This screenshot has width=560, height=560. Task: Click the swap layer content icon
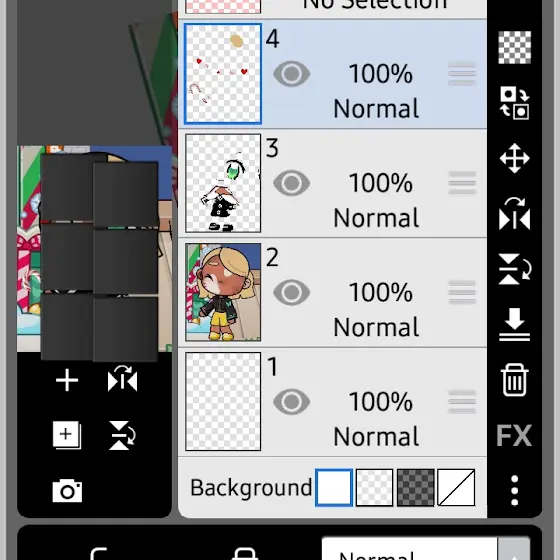pyautogui.click(x=514, y=103)
